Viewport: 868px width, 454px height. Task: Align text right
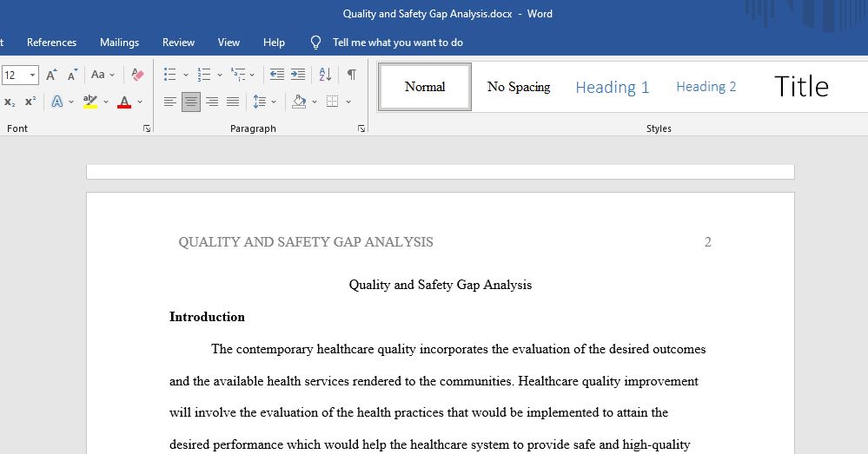click(212, 102)
